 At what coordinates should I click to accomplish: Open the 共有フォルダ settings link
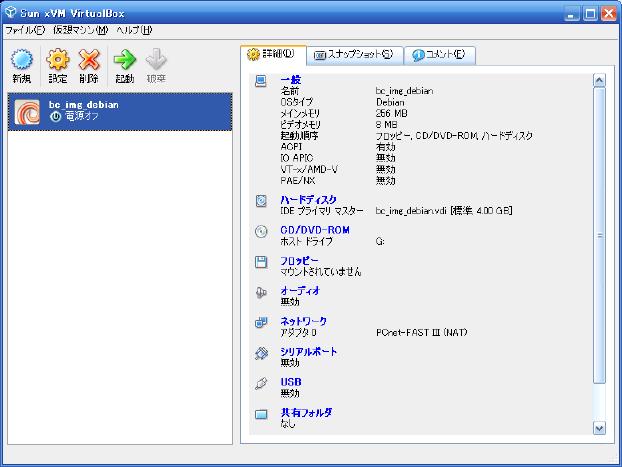306,413
